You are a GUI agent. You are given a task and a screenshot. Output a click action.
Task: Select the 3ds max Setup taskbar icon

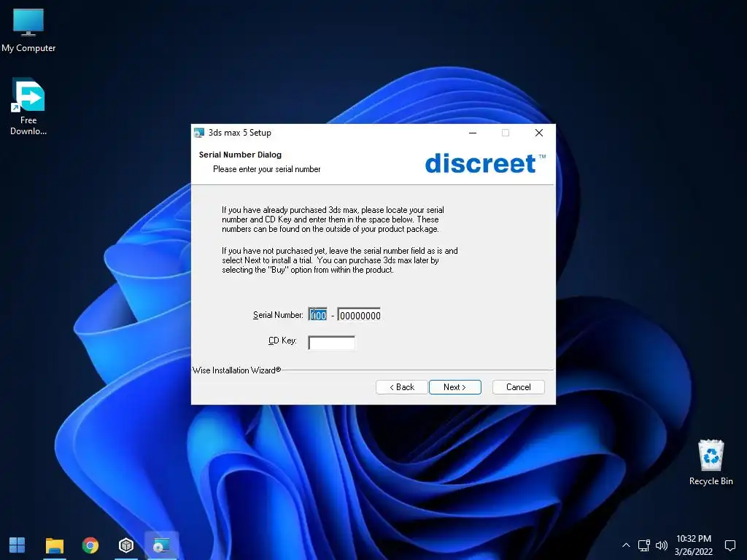pos(161,545)
